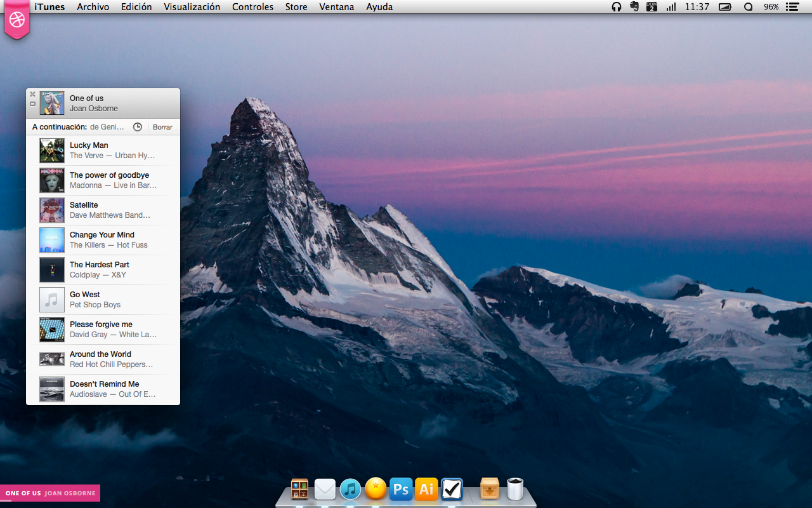812x508 pixels.
Task: Select Around the World song title
Action: click(100, 354)
